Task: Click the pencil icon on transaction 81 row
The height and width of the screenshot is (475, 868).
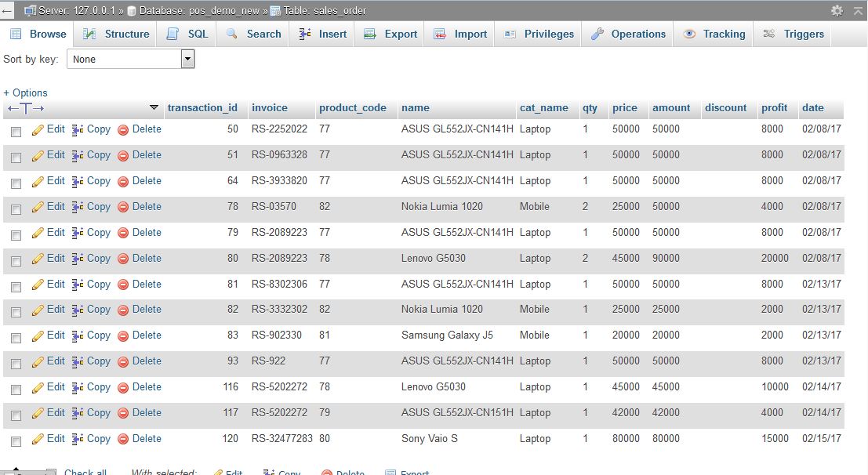Action: point(38,285)
